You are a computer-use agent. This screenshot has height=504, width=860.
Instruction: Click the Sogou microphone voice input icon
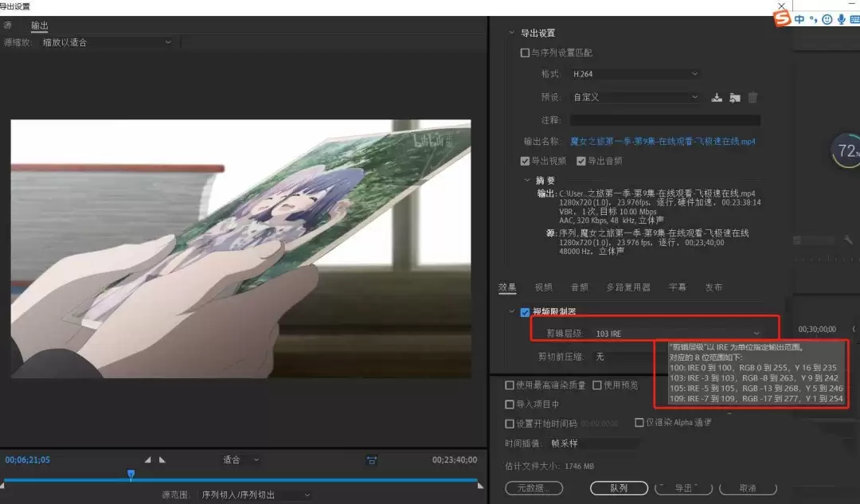842,19
